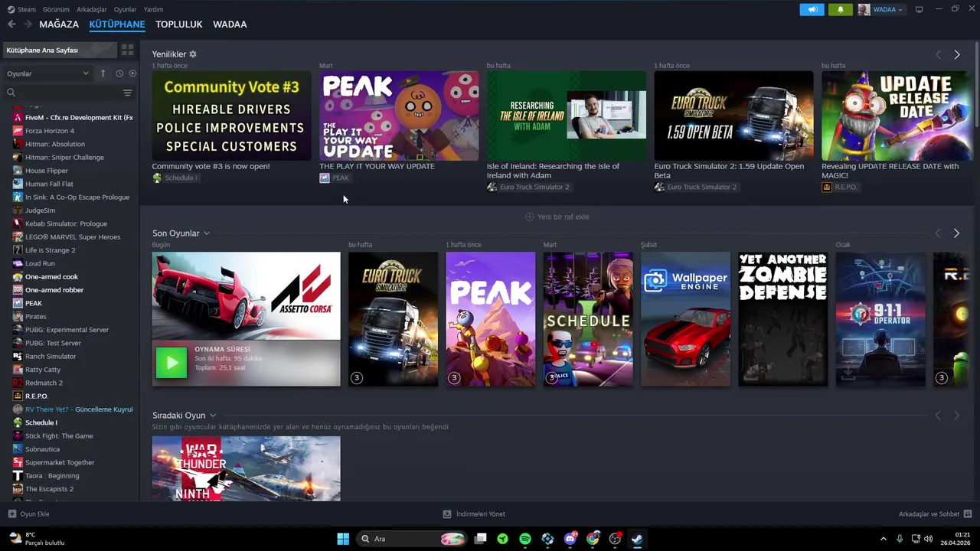Open Discord from the taskbar
The height and width of the screenshot is (551, 980).
[x=570, y=539]
